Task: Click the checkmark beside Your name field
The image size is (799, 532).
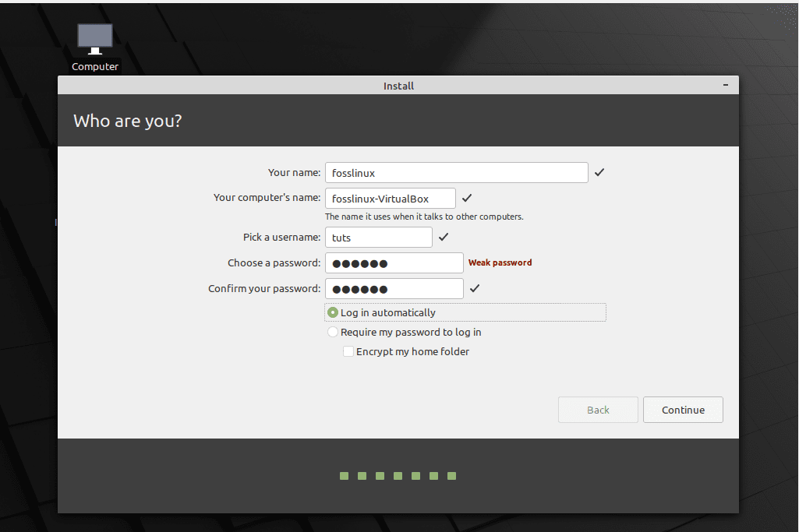Action: click(599, 172)
